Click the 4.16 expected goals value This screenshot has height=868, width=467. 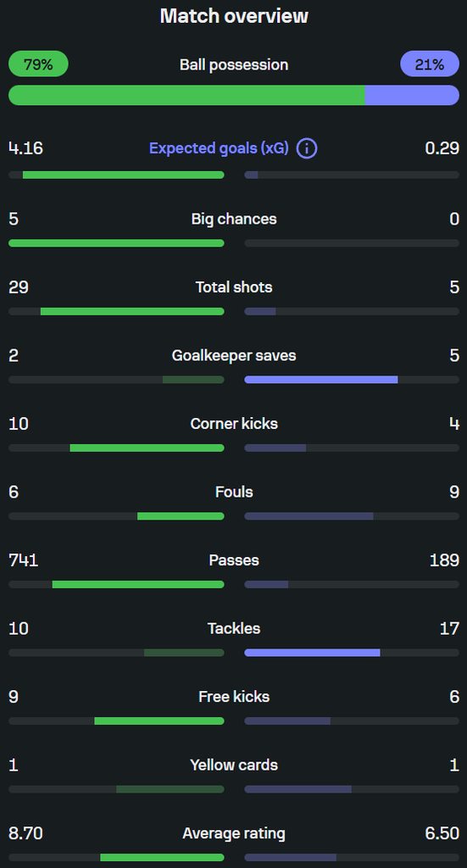25,148
